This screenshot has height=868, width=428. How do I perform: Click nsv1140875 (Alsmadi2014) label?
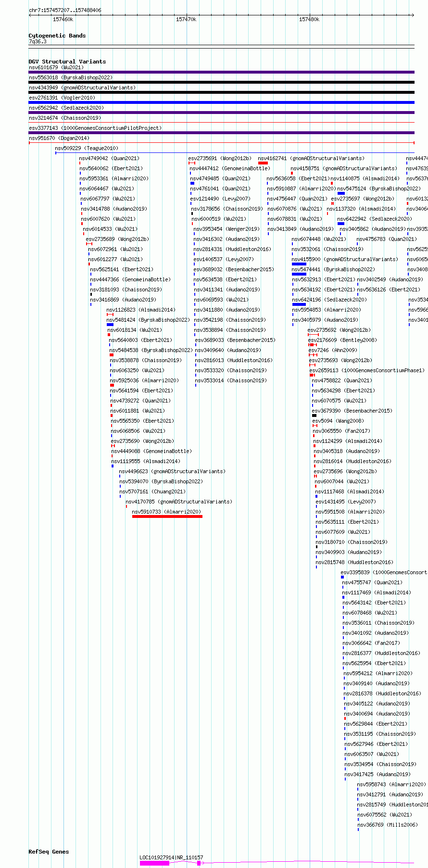pyautogui.click(x=365, y=178)
